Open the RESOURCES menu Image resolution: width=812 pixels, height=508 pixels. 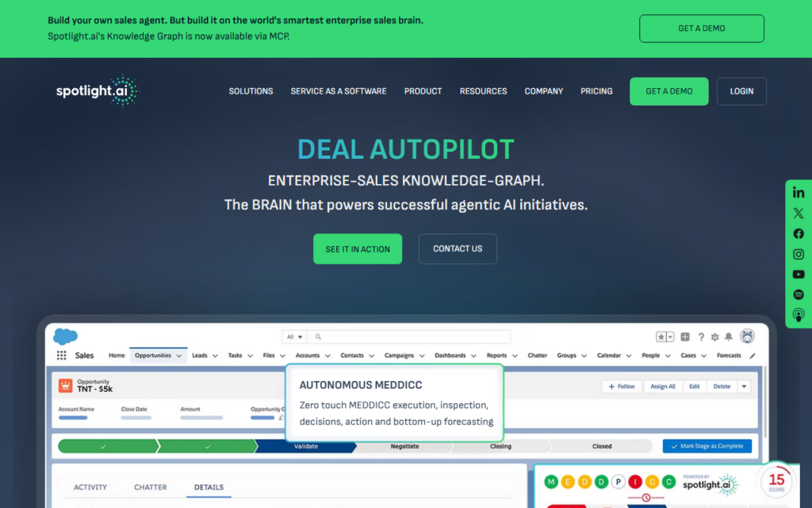(483, 91)
